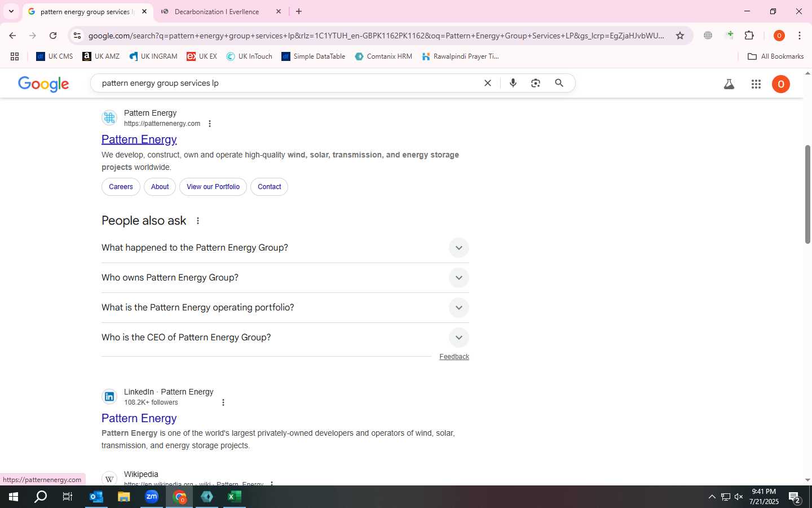Open Outlook from taskbar
Screen dimensions: 812x508
pos(96,497)
